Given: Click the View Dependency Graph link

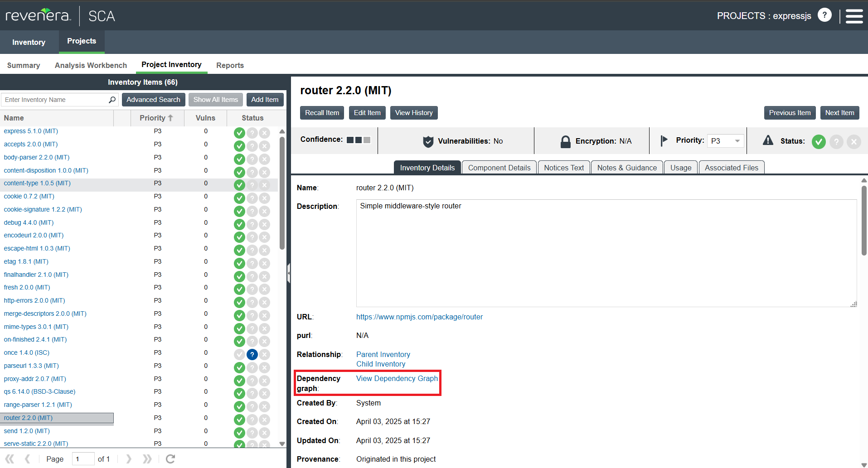Looking at the screenshot, I should pyautogui.click(x=397, y=378).
